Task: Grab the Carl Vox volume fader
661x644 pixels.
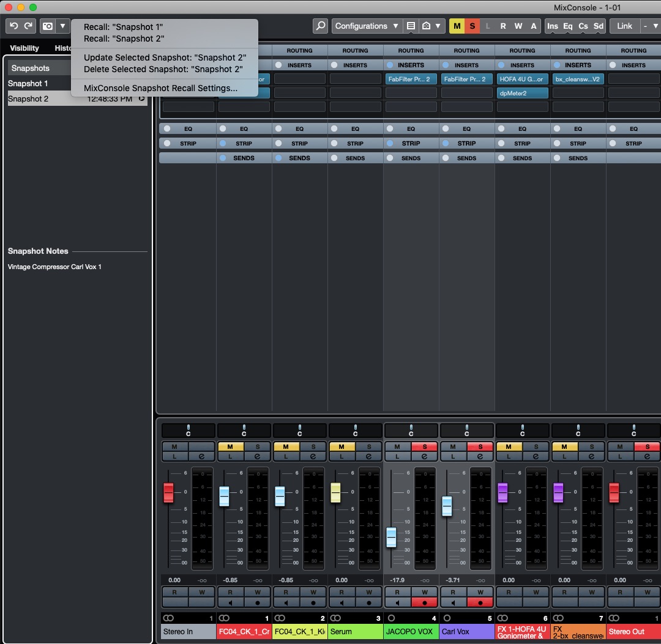Action: coord(447,506)
